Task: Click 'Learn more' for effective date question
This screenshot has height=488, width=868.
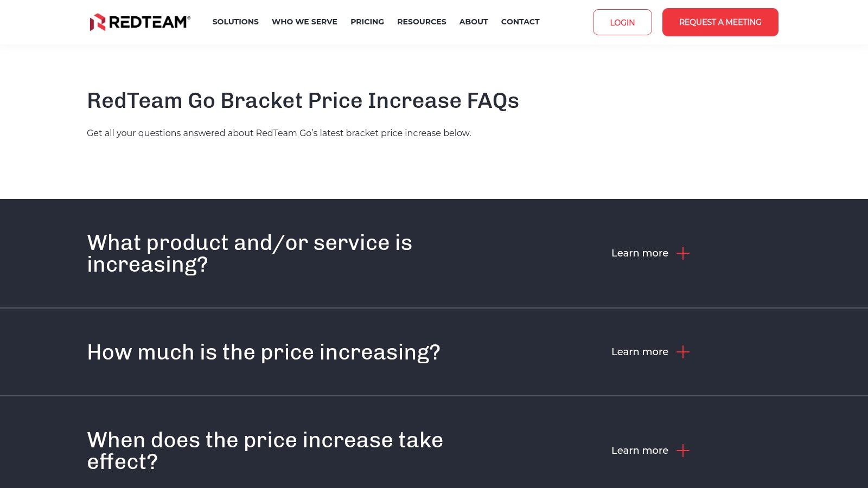Action: pyautogui.click(x=640, y=451)
